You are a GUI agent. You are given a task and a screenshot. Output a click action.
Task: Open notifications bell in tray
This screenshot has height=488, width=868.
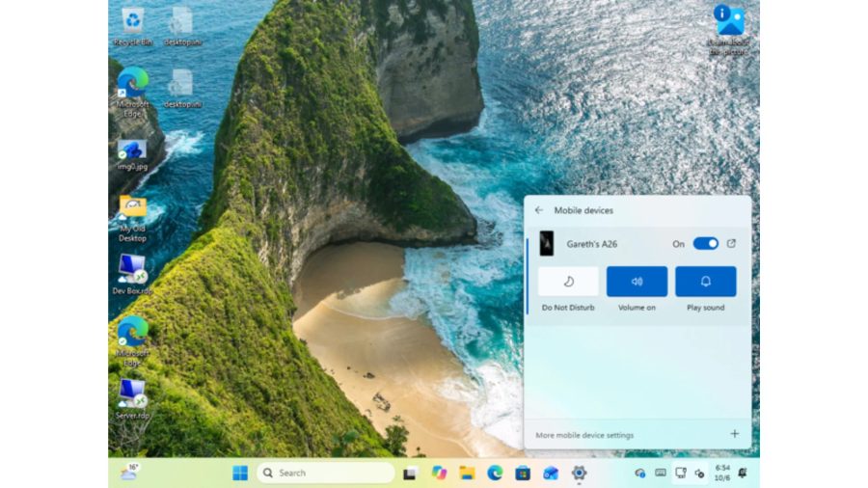(x=743, y=473)
